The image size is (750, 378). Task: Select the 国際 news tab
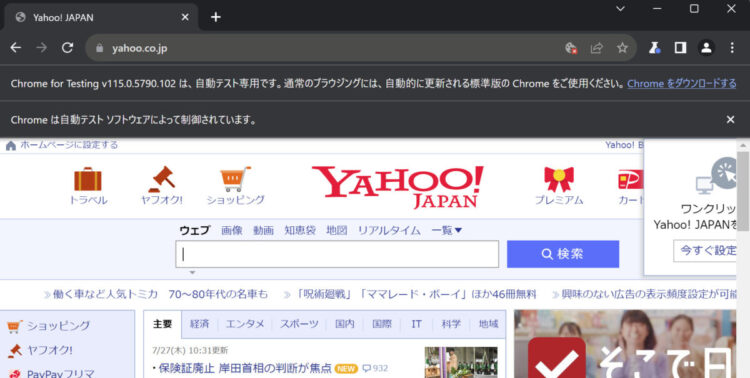(x=382, y=324)
